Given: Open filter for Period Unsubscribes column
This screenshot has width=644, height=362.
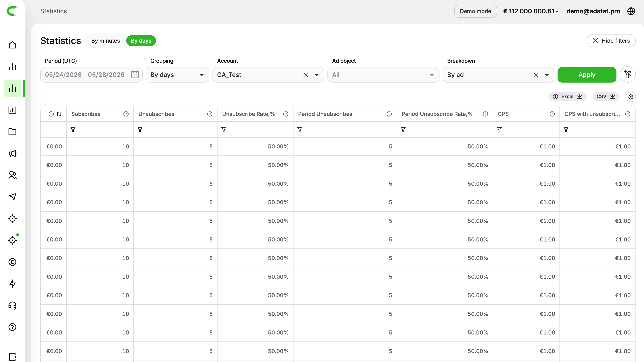Looking at the screenshot, I should (x=300, y=130).
